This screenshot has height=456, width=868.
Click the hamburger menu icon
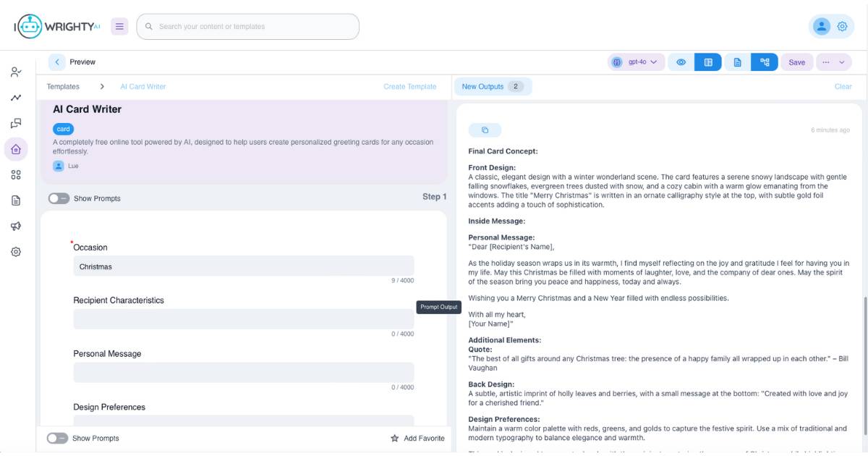coord(119,27)
